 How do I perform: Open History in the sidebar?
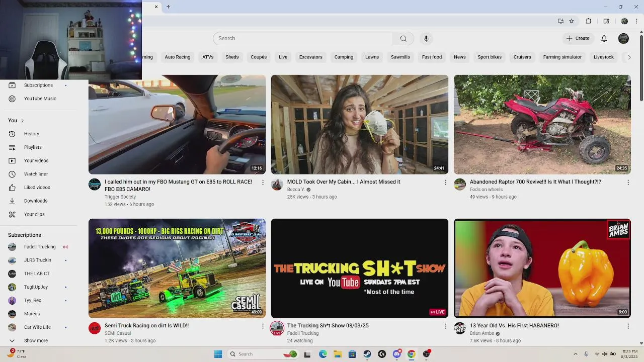(31, 134)
